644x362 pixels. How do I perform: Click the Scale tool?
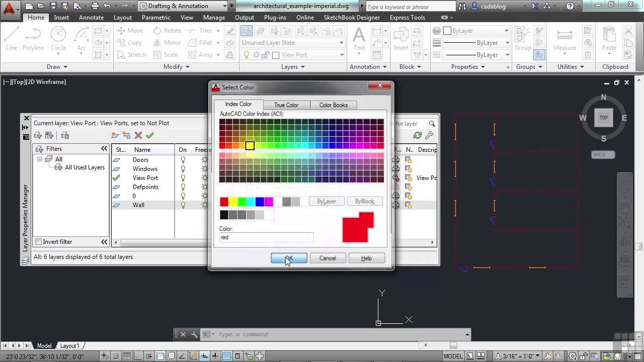[x=166, y=55]
